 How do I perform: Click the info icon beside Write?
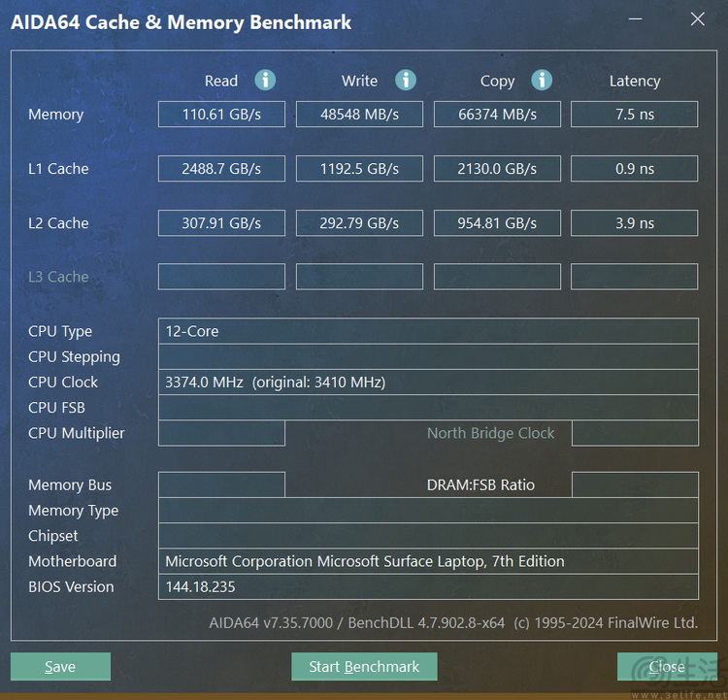click(x=406, y=81)
